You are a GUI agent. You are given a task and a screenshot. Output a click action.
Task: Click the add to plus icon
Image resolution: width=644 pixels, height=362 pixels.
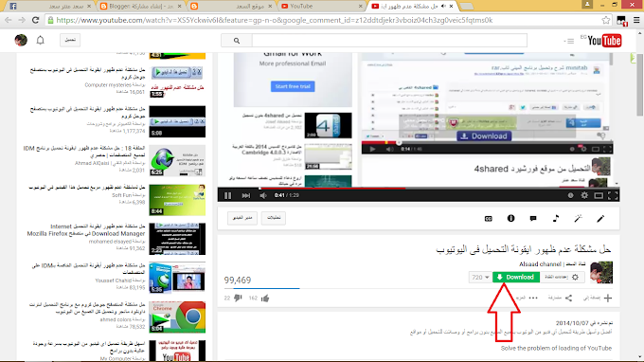click(608, 298)
